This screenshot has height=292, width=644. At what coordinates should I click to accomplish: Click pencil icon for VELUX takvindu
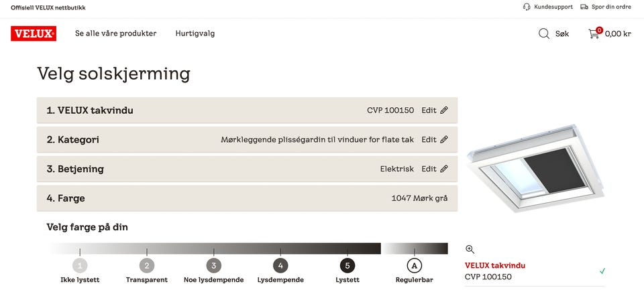(444, 111)
